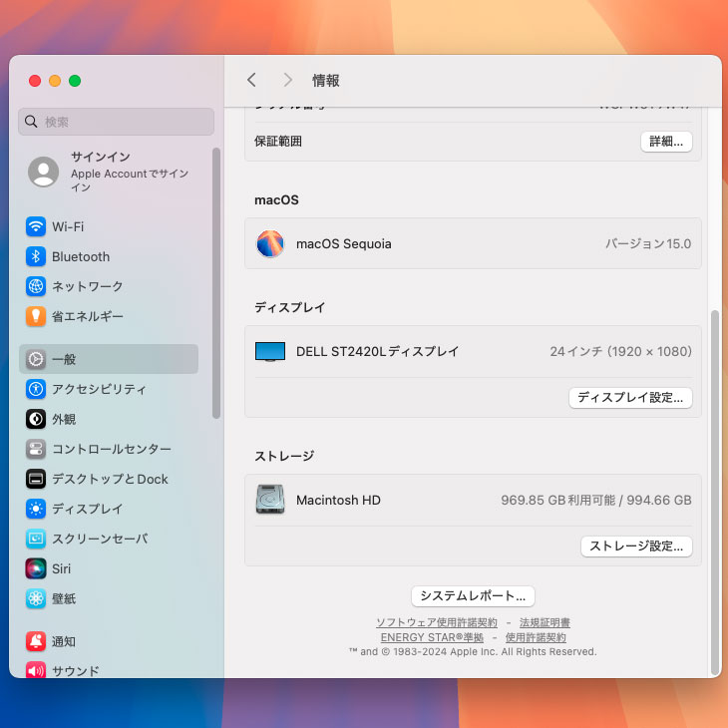The image size is (728, 728).
Task: Select アクセシビリティ label in sidebar
Action: 99,389
